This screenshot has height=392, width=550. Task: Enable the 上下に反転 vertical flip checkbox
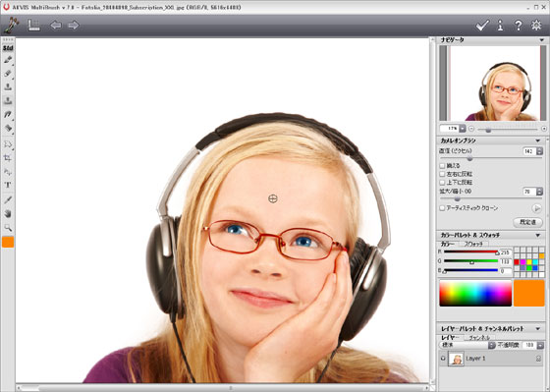point(442,183)
